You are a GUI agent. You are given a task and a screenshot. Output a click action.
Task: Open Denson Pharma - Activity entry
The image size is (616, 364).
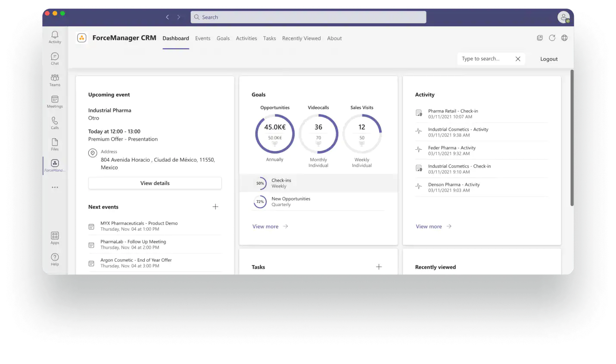coord(481,188)
